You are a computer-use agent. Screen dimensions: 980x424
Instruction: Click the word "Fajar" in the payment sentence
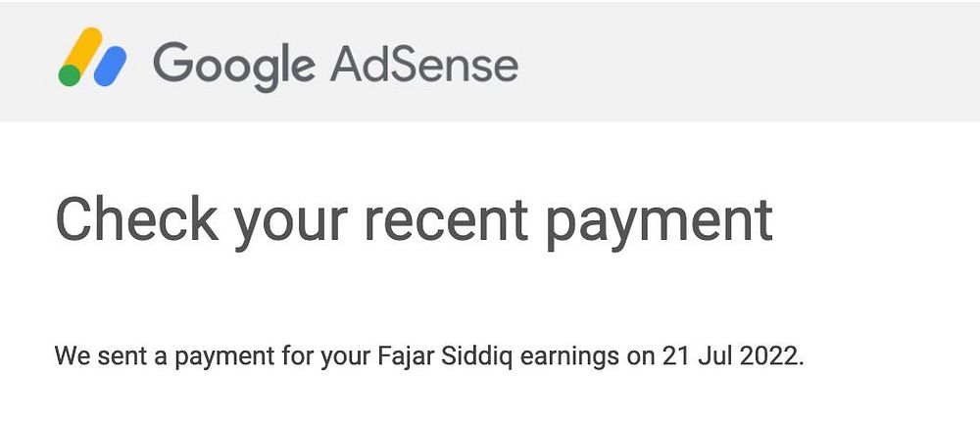click(x=407, y=357)
